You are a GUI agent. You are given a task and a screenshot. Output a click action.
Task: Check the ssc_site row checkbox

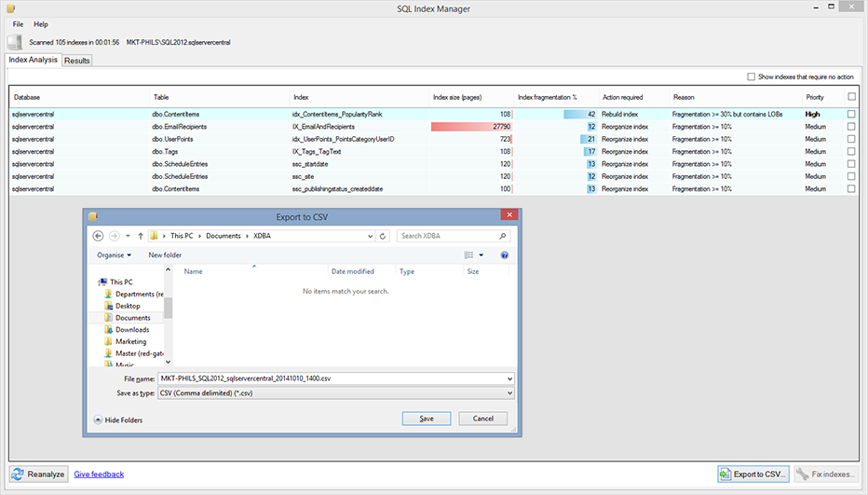[x=851, y=176]
